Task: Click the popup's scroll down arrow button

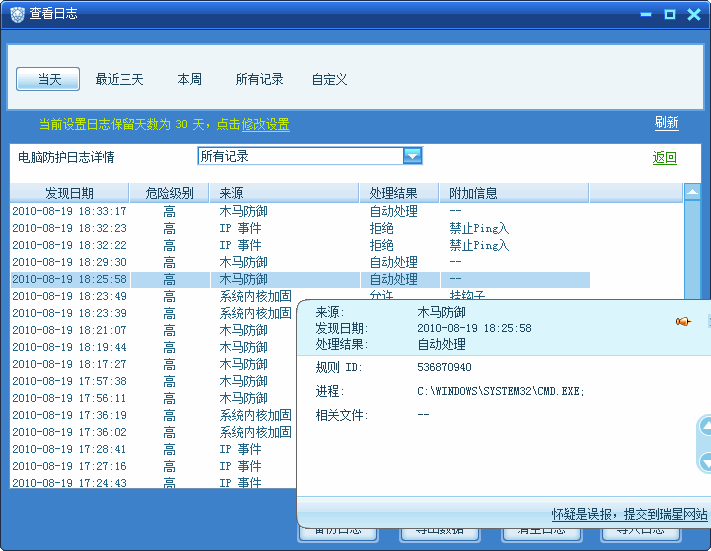Action: tap(705, 460)
